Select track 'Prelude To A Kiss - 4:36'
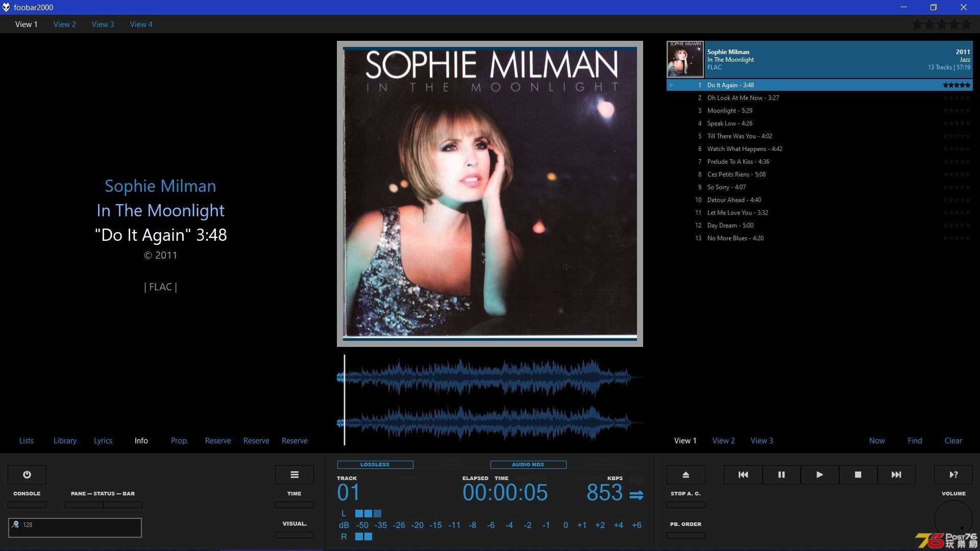Image resolution: width=980 pixels, height=551 pixels. (820, 162)
